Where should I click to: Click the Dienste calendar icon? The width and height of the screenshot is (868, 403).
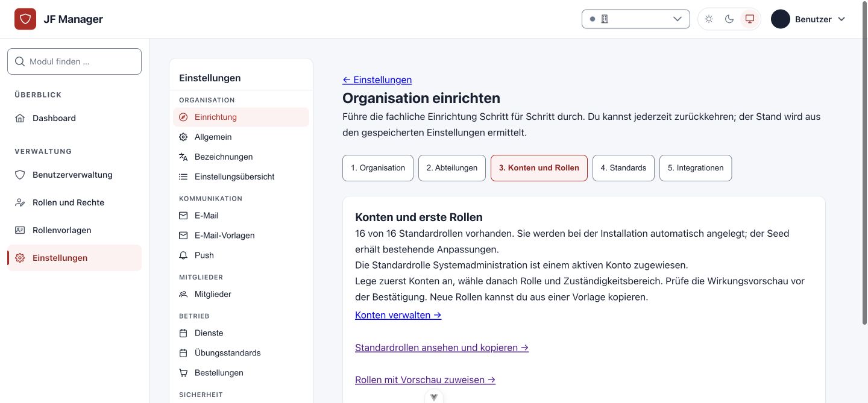point(183,333)
